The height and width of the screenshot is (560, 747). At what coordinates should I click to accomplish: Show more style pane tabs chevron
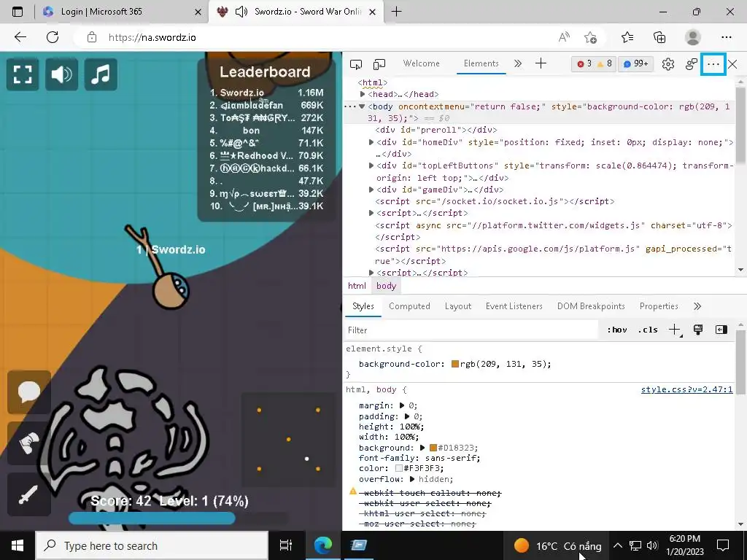click(697, 306)
